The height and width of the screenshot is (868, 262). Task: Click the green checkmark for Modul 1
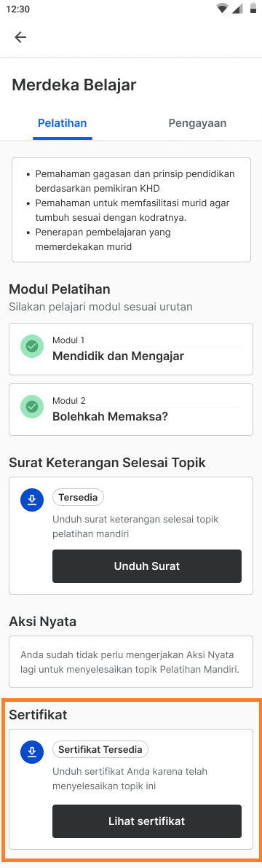pyautogui.click(x=32, y=346)
